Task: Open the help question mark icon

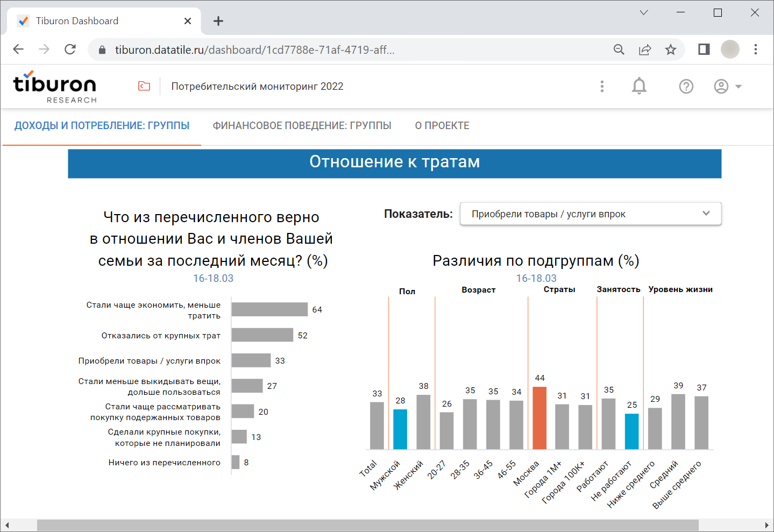Action: click(686, 86)
